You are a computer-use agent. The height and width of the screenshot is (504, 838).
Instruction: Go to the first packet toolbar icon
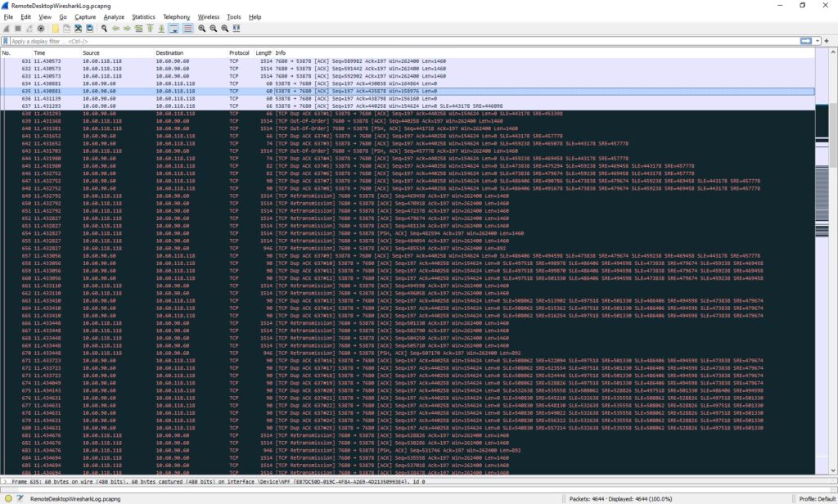(151, 29)
